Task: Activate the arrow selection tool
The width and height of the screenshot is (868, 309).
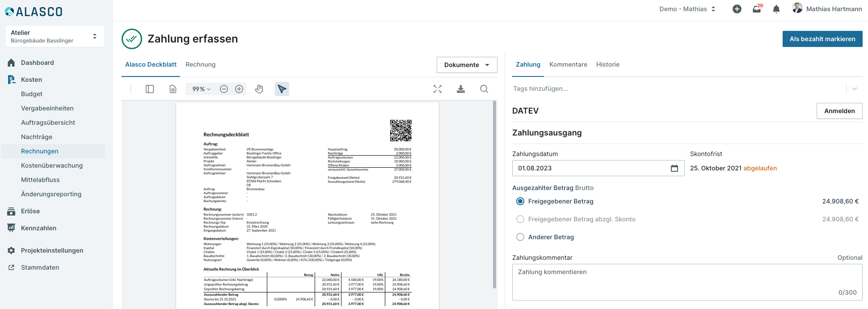Action: tap(282, 89)
